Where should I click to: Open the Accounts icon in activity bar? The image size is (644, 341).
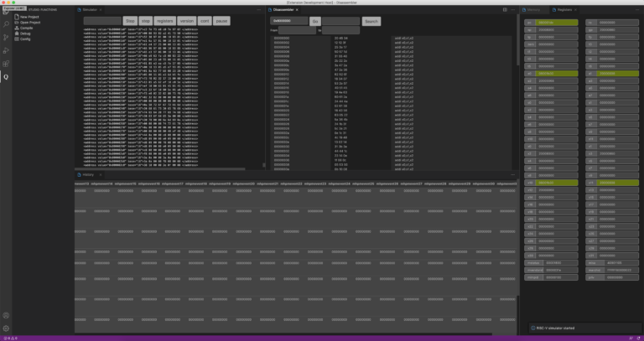click(x=6, y=316)
